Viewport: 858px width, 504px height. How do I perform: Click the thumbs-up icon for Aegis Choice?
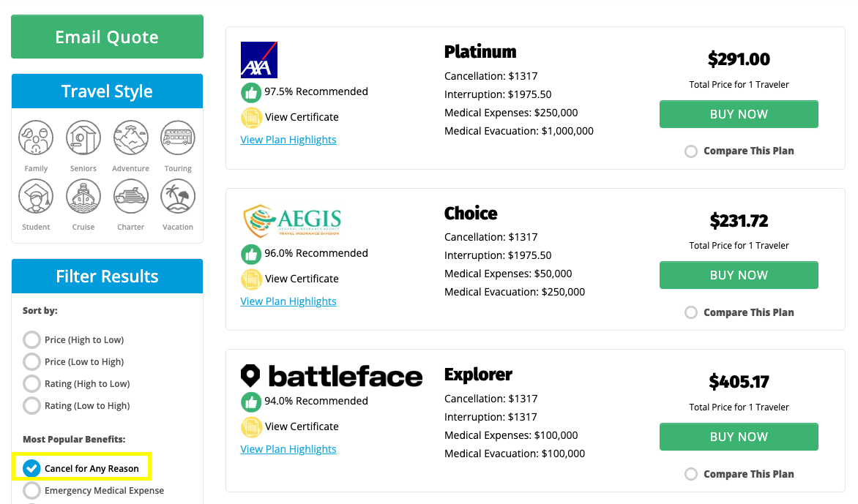click(x=251, y=254)
